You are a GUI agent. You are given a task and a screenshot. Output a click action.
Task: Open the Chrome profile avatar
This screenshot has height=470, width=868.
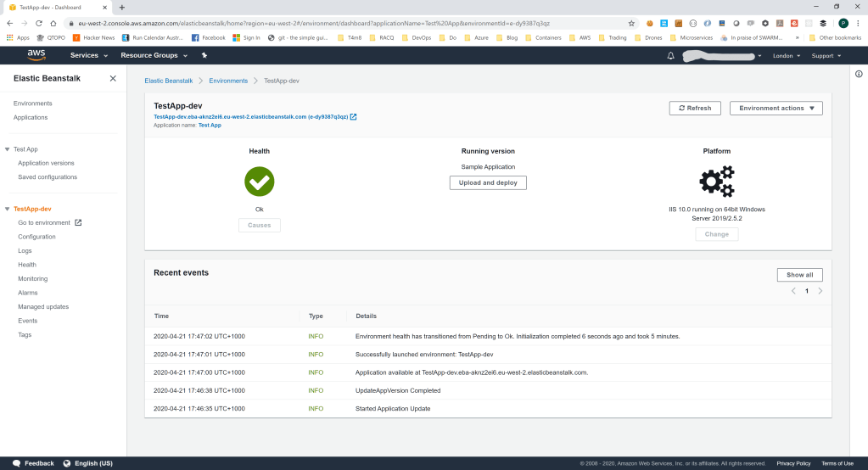843,23
